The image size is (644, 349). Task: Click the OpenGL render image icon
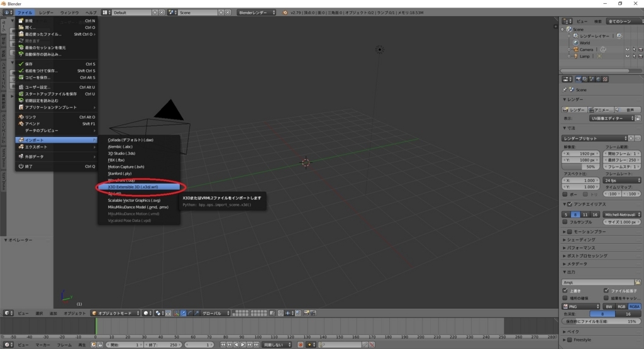306,313
